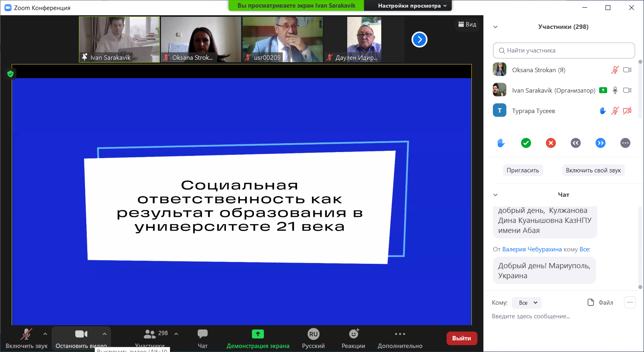The image size is (644, 352).
Task: Click Ivan Sarakavik camera icon
Action: (x=627, y=90)
